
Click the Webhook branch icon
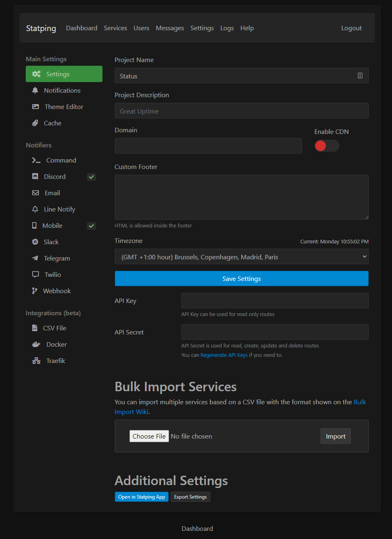(35, 291)
